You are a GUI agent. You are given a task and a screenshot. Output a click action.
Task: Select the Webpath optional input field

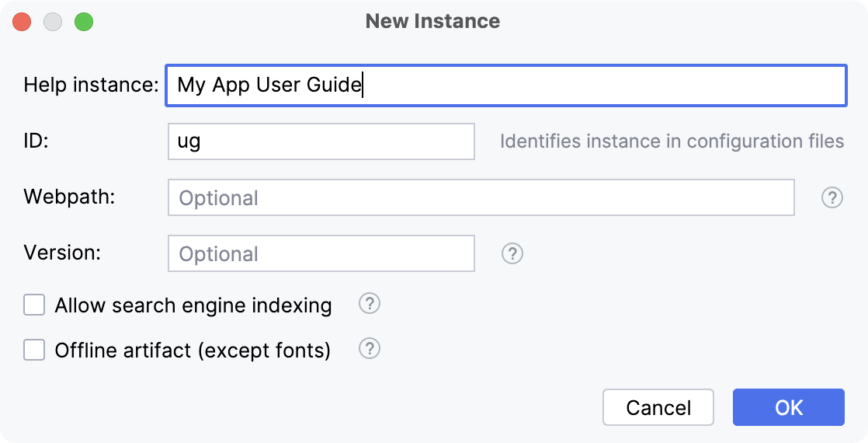click(x=481, y=197)
